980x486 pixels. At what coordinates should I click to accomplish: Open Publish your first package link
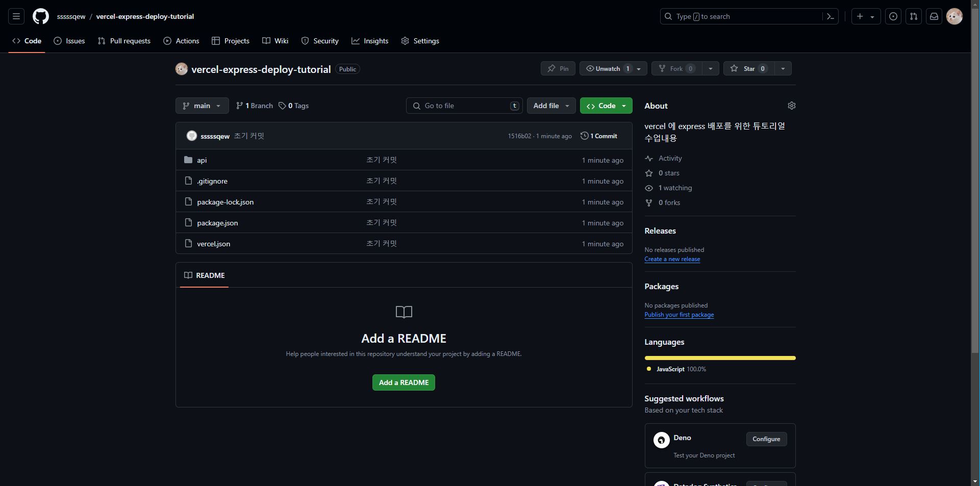click(x=679, y=315)
